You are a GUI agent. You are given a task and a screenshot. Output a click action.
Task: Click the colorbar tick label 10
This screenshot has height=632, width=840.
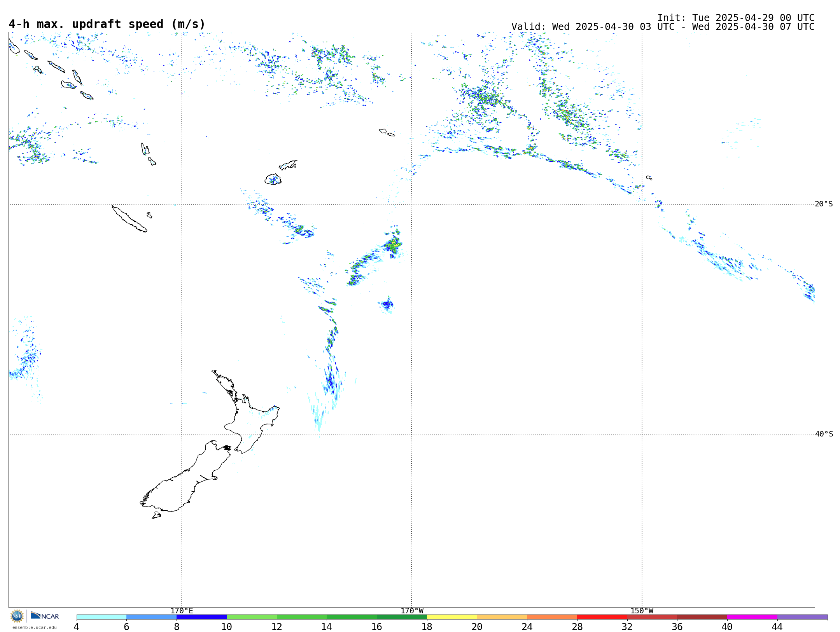click(227, 627)
